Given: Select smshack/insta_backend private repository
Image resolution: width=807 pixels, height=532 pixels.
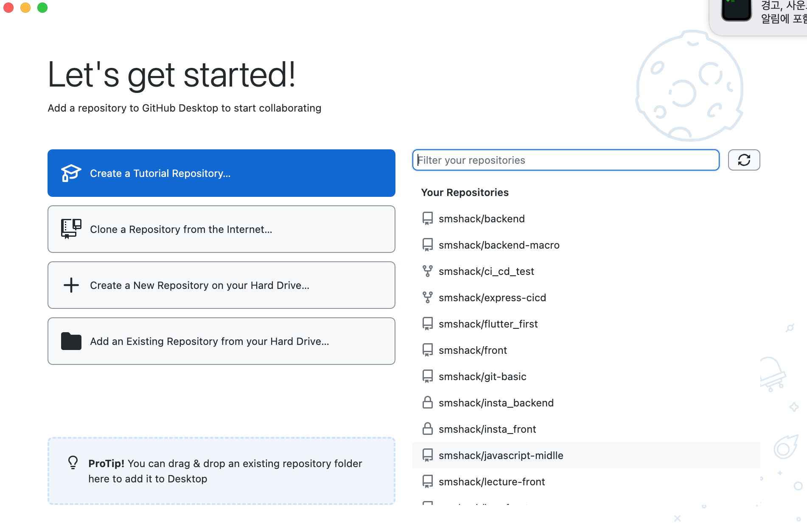Looking at the screenshot, I should pyautogui.click(x=586, y=403).
